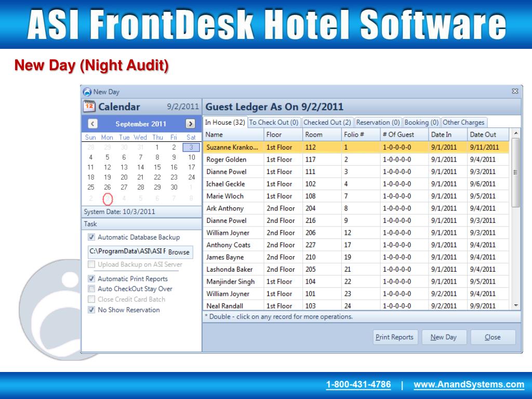Select Manjinder Singh guest row

[356, 282]
